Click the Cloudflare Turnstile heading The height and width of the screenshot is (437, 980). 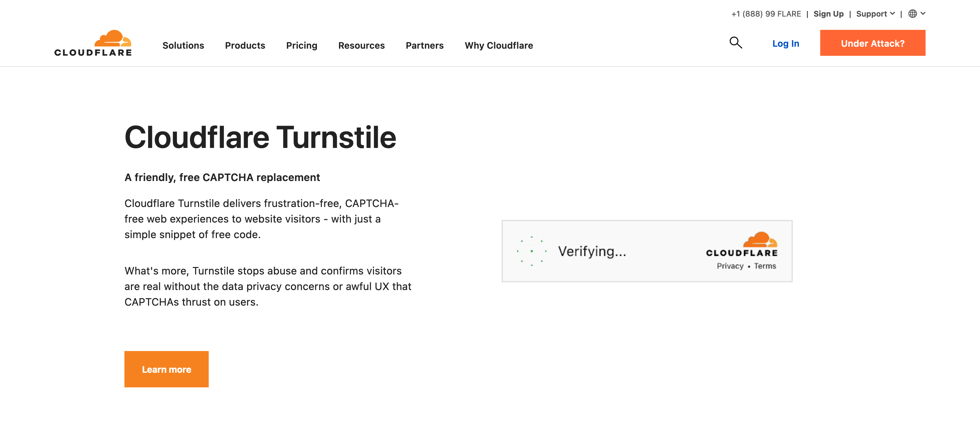point(260,137)
